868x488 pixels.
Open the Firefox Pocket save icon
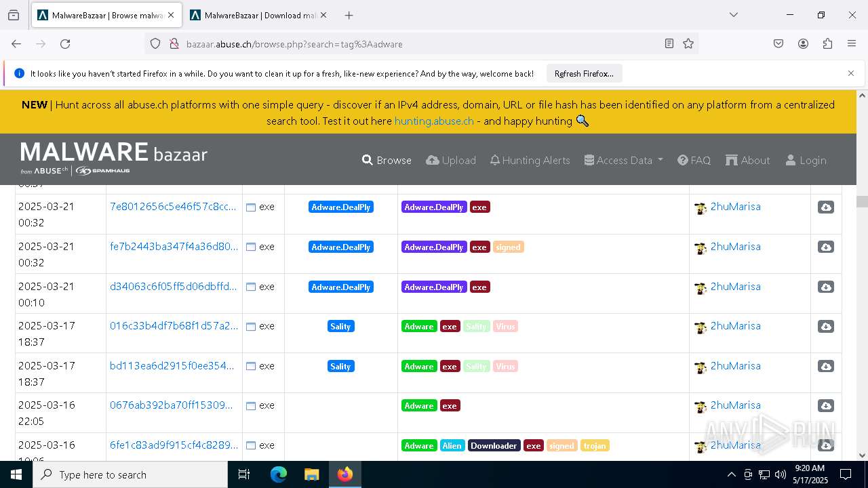click(778, 43)
